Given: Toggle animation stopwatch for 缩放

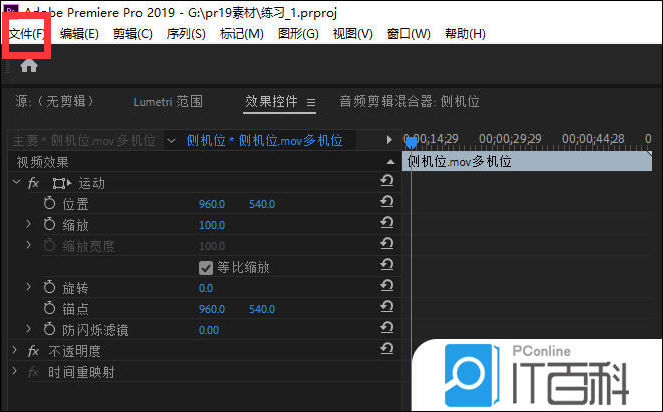Looking at the screenshot, I should tap(50, 225).
